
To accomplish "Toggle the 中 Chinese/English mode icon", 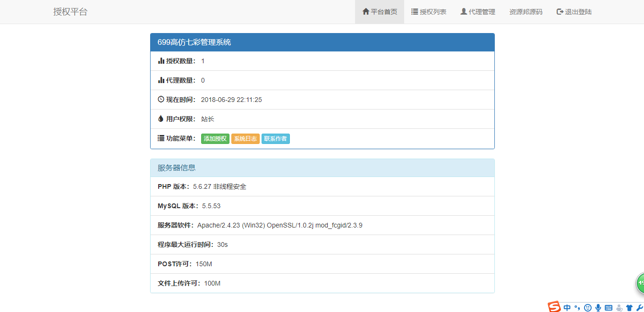I will pyautogui.click(x=567, y=308).
